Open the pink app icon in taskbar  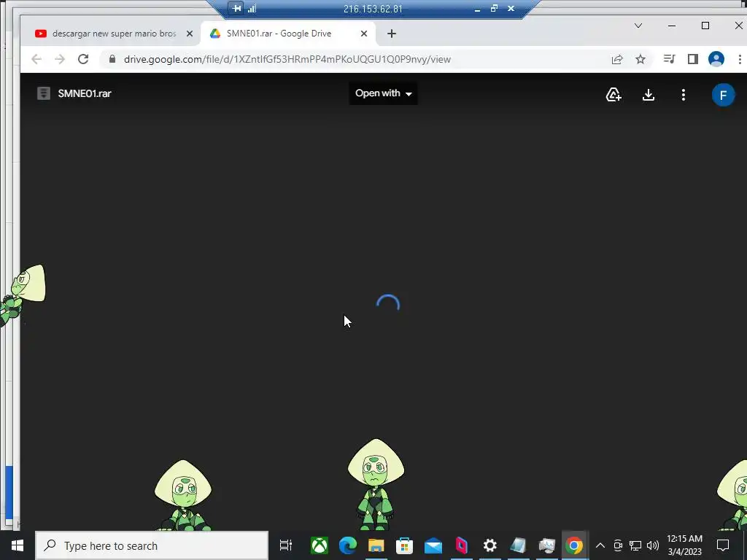coord(462,545)
